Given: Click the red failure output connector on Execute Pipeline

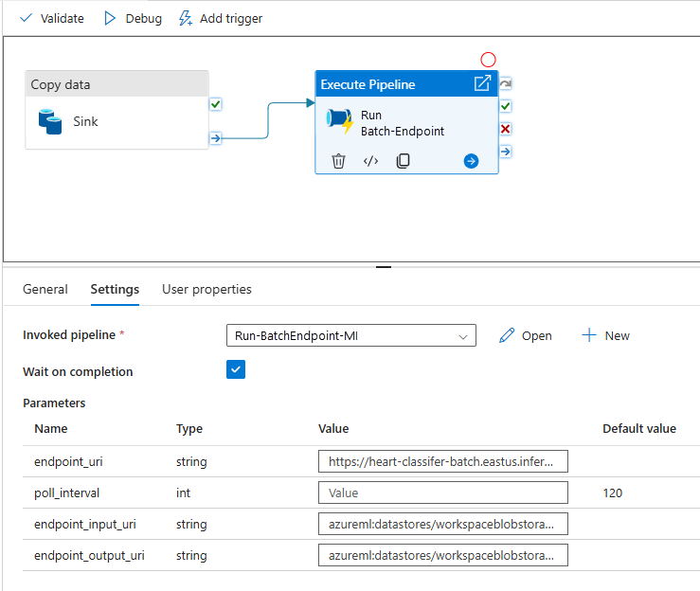Looking at the screenshot, I should 506,129.
